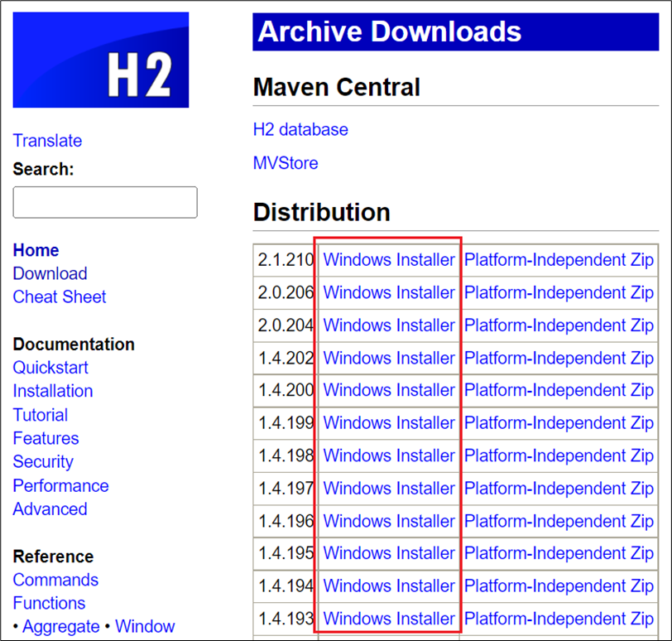Image resolution: width=672 pixels, height=641 pixels.
Task: Download Windows Installer for version 2.1.210
Action: coord(389,260)
